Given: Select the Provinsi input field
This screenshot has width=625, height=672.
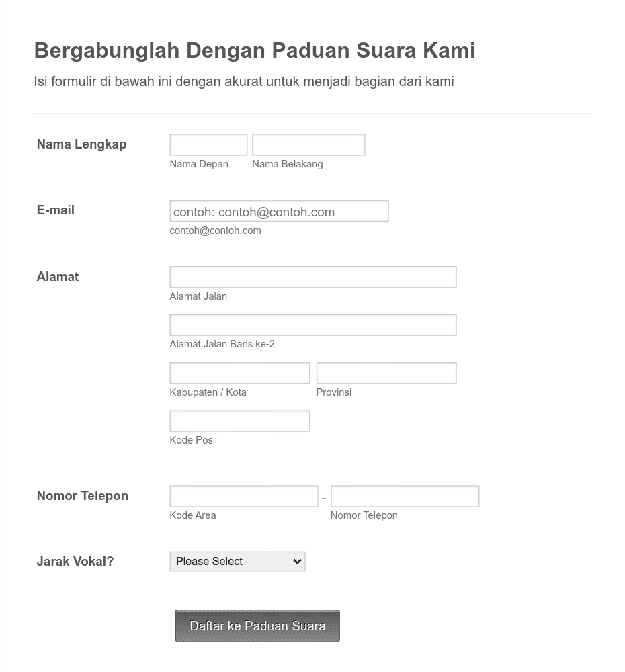Looking at the screenshot, I should 386,373.
